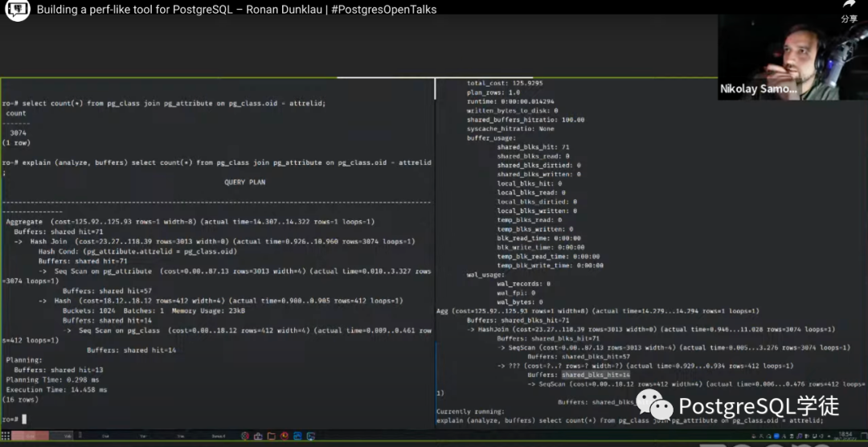Select the Nikolay Samo... webcam thumbnail
Image resolution: width=868 pixels, height=447 pixels.
(792, 56)
